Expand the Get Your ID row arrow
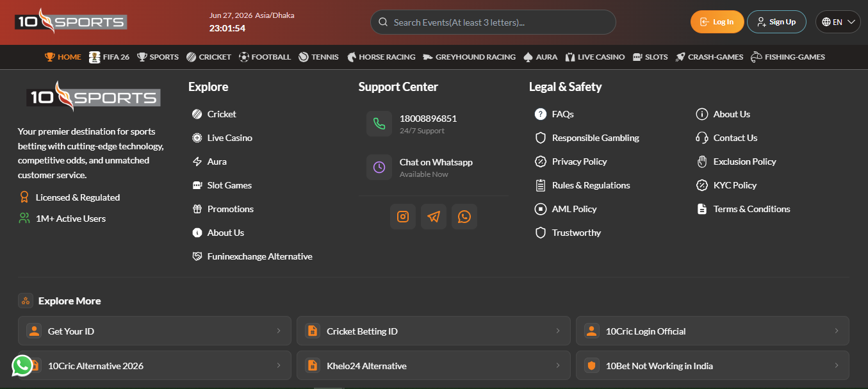Image resolution: width=868 pixels, height=389 pixels. coord(279,331)
